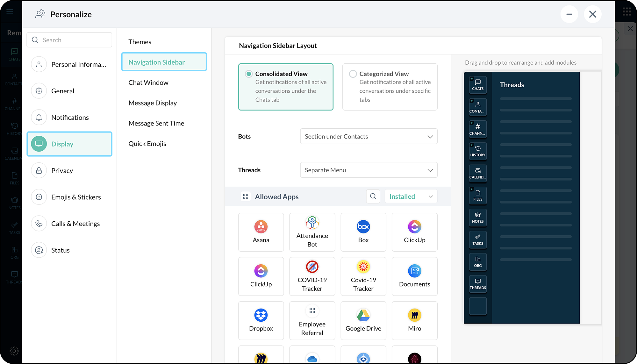Click the Box app icon
The width and height of the screenshot is (637, 364).
pos(363,226)
